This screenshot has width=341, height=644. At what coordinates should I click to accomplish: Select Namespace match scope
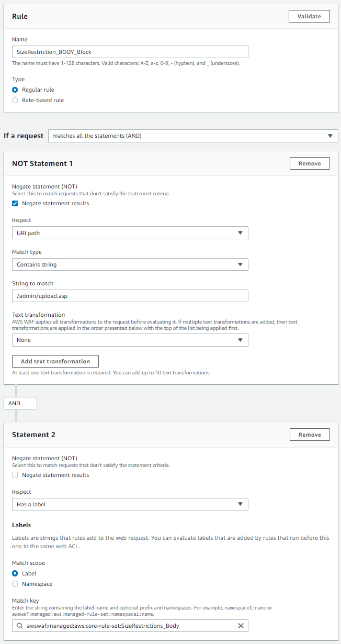tap(15, 584)
